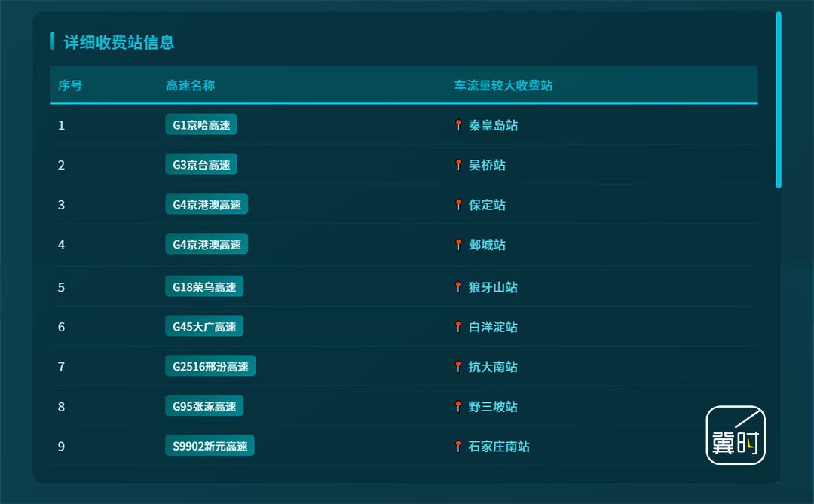Open the 冀时 logo badge
Screen dimensions: 814x504
736,435
